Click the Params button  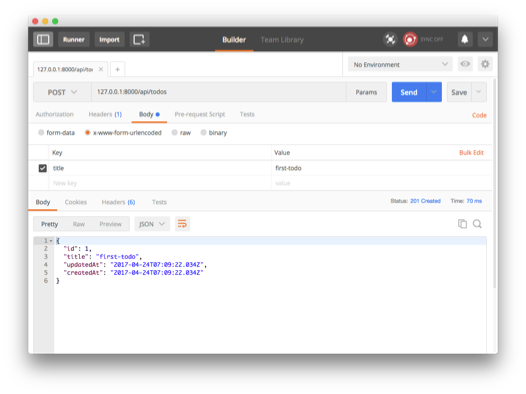366,92
